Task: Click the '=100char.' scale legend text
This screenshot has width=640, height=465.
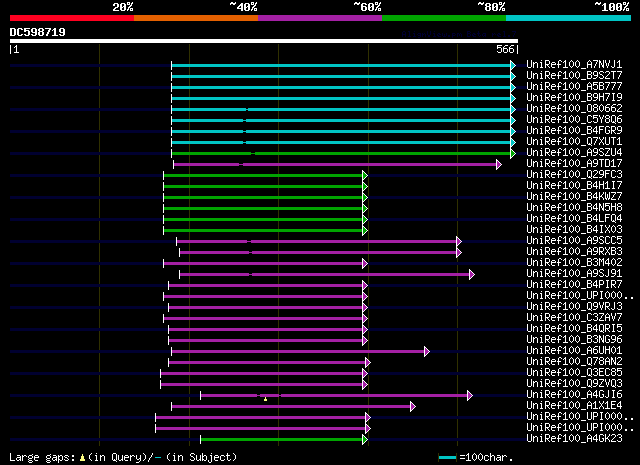Action: pyautogui.click(x=486, y=458)
